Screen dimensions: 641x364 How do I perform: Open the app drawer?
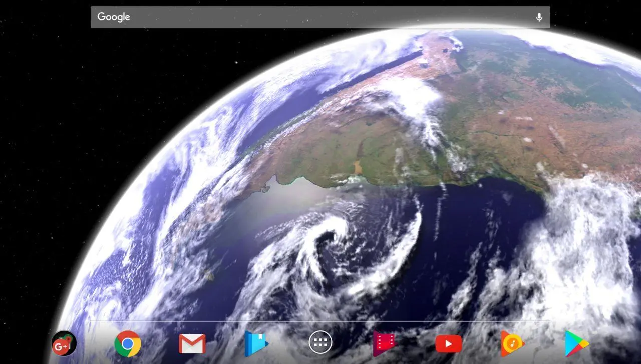(320, 343)
